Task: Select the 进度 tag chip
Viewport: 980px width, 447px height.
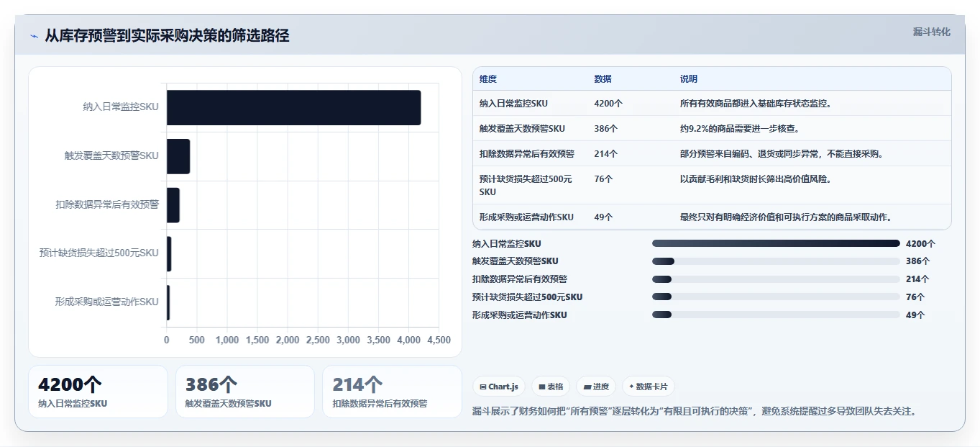Action: coord(596,387)
